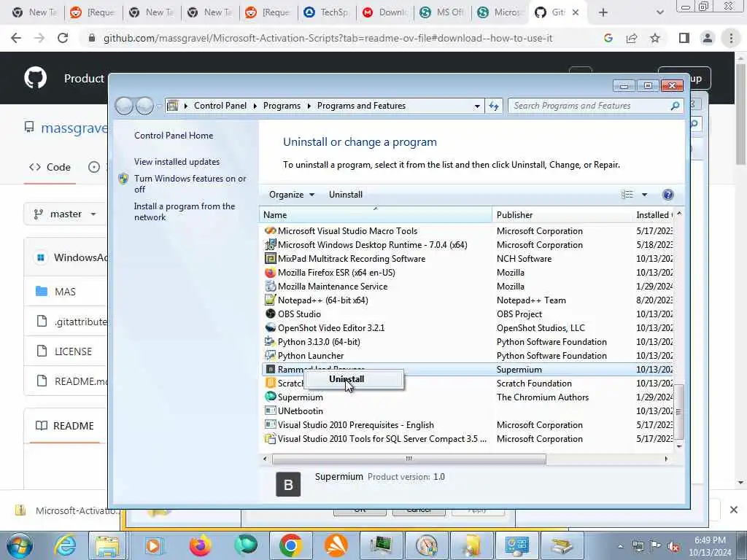Select Visual Studio 2010 Prerequisites - English

pos(355,425)
